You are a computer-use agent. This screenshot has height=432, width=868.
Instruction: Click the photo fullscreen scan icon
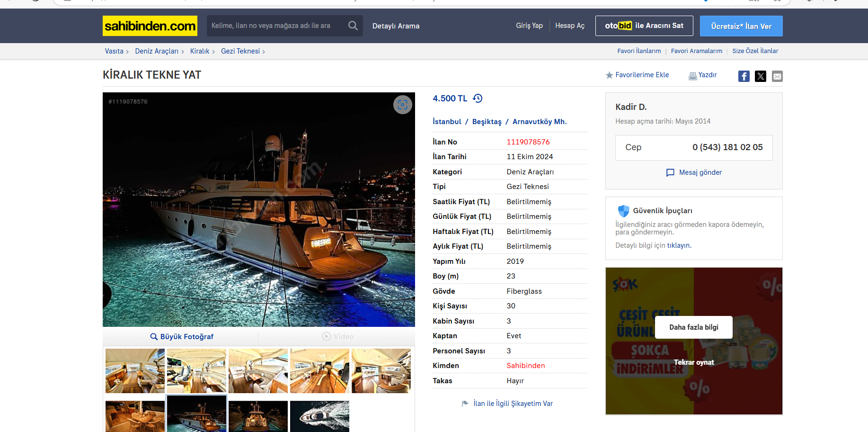(403, 105)
